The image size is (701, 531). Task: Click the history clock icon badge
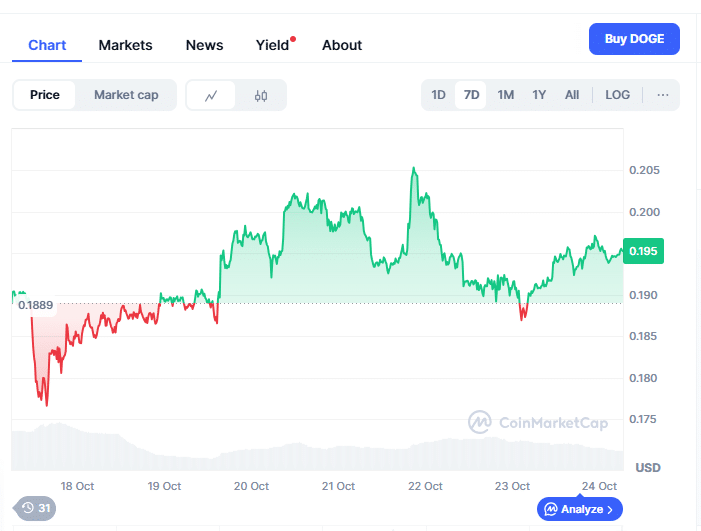28,508
